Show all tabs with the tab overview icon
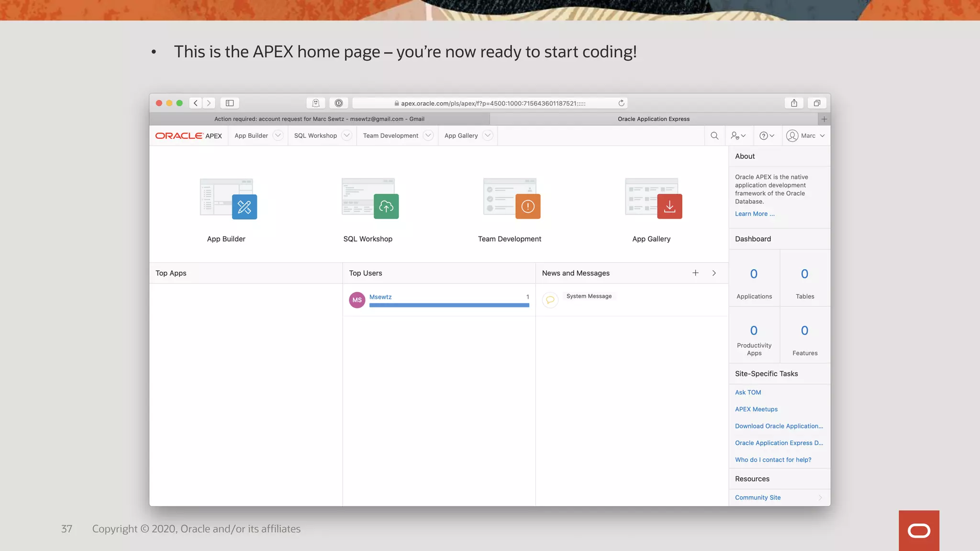Image resolution: width=980 pixels, height=551 pixels. click(817, 103)
